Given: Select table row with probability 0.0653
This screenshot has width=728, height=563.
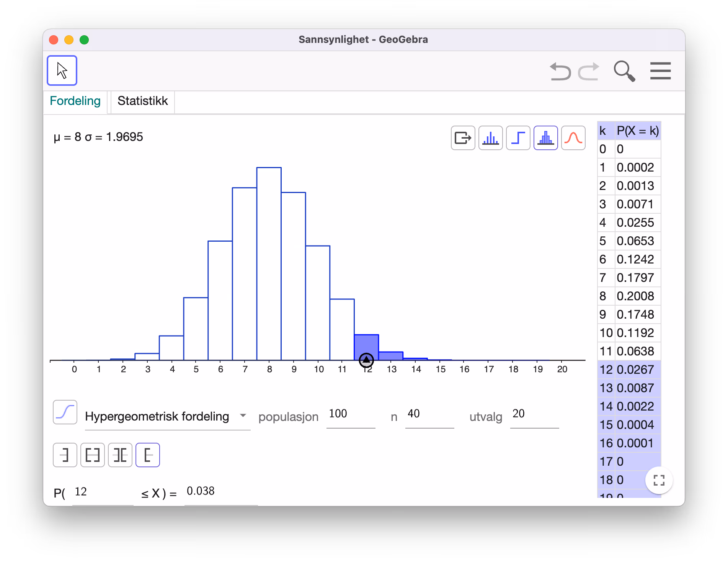Looking at the screenshot, I should (629, 241).
